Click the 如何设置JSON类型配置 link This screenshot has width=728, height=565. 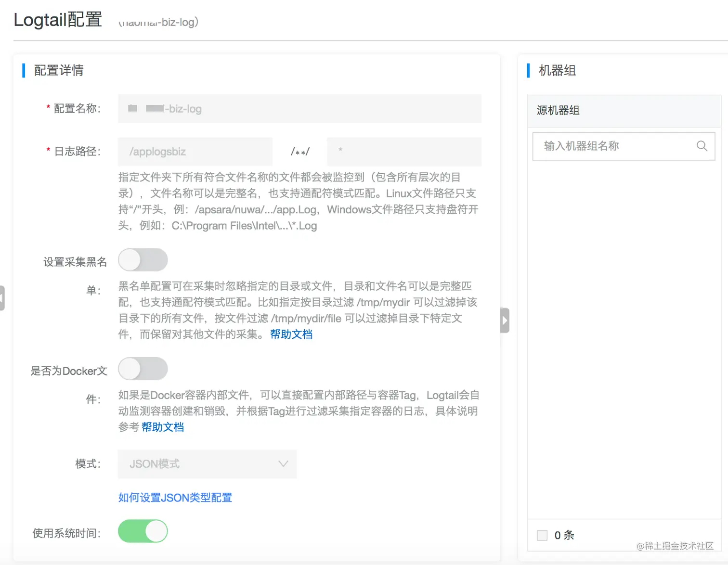point(174,497)
